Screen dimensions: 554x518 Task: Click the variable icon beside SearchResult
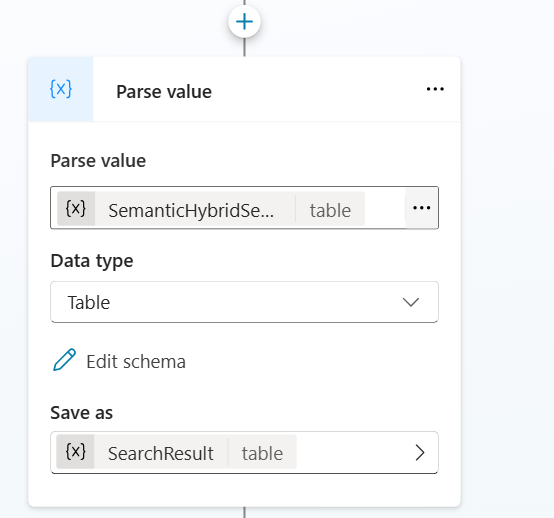click(76, 452)
